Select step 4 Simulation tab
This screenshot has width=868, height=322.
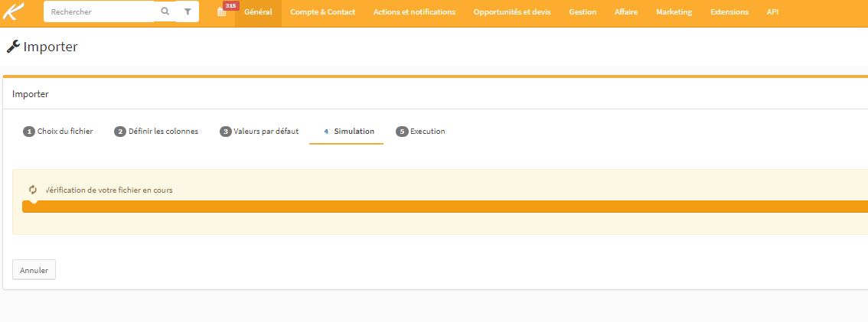pyautogui.click(x=347, y=132)
